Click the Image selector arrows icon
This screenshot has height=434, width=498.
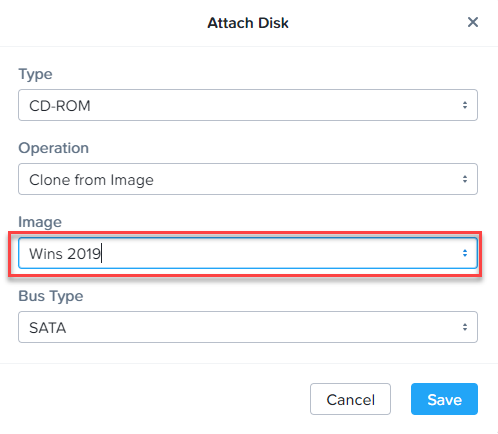point(465,253)
